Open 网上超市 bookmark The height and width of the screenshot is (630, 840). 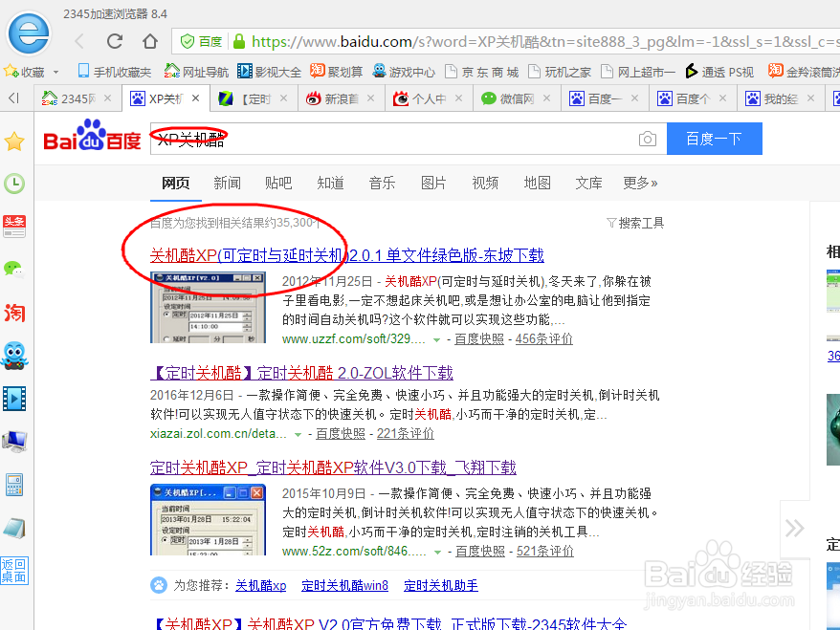click(638, 71)
